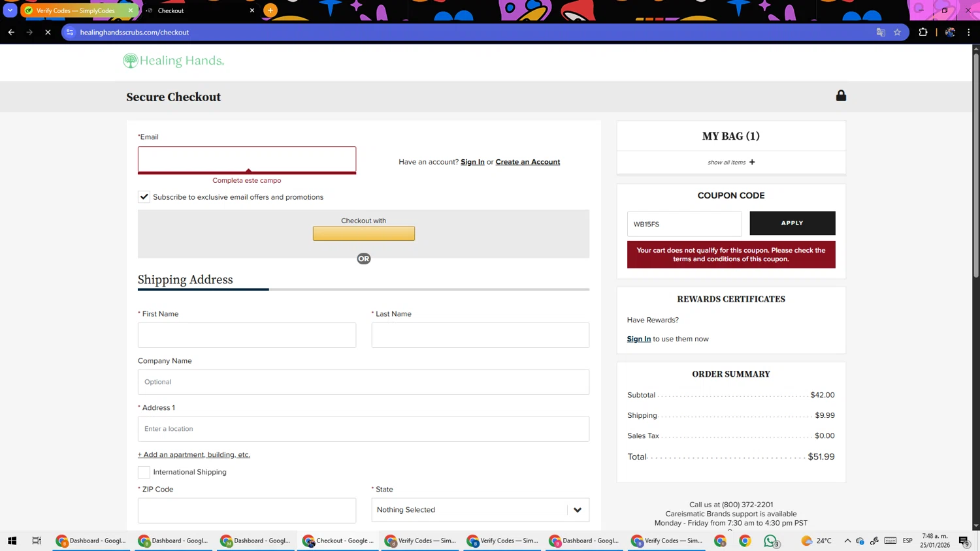Follow the Sign In link beside Create an Account

click(x=472, y=162)
